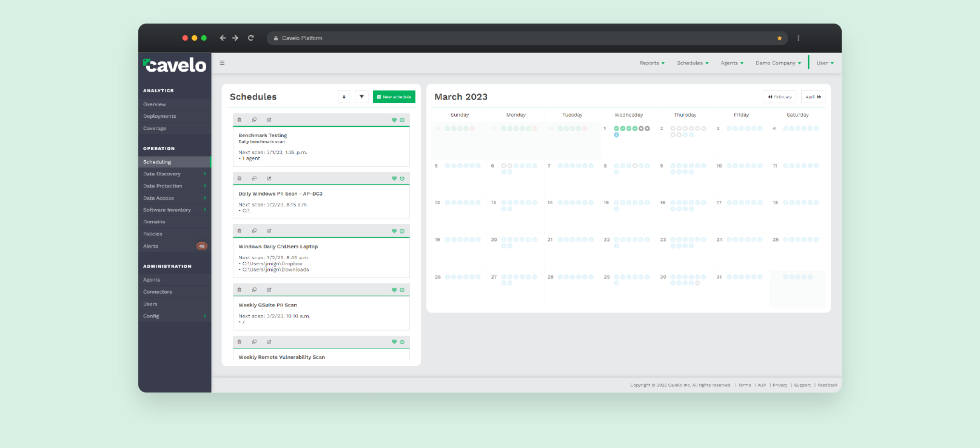Open Connectors in the sidebar
The width and height of the screenshot is (980, 448).
(175, 292)
